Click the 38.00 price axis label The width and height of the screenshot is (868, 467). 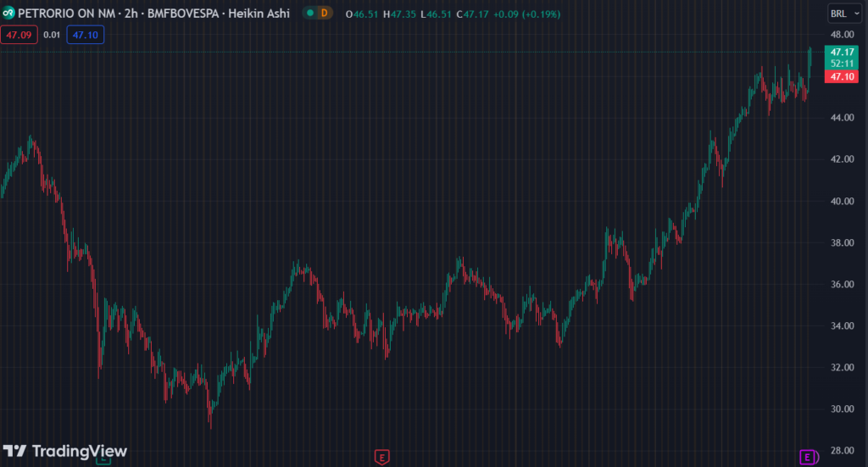pos(842,242)
